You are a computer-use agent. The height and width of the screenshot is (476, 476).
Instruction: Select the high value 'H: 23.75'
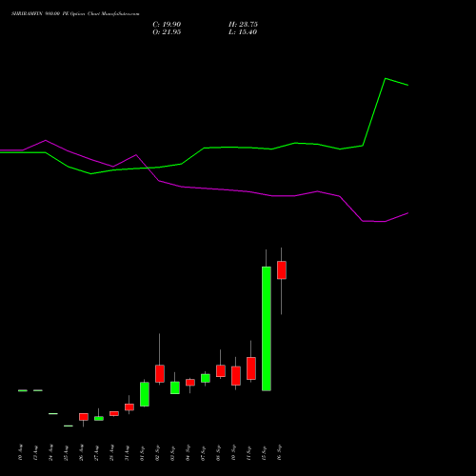click(x=243, y=25)
